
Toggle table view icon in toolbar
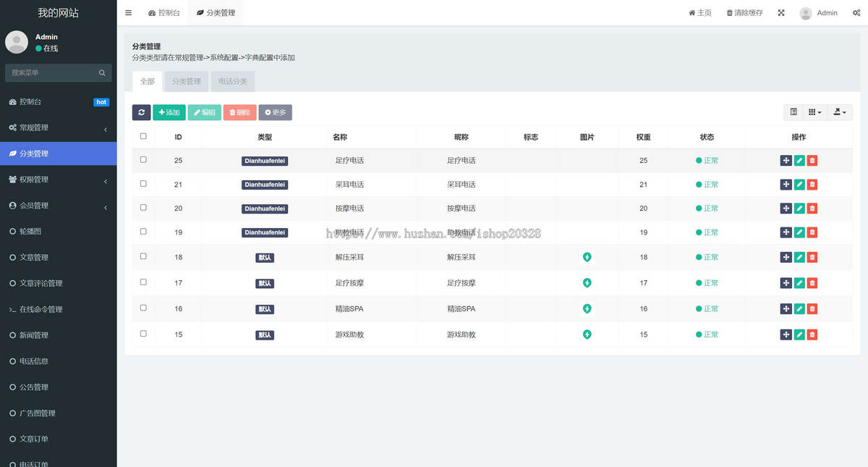click(x=793, y=112)
